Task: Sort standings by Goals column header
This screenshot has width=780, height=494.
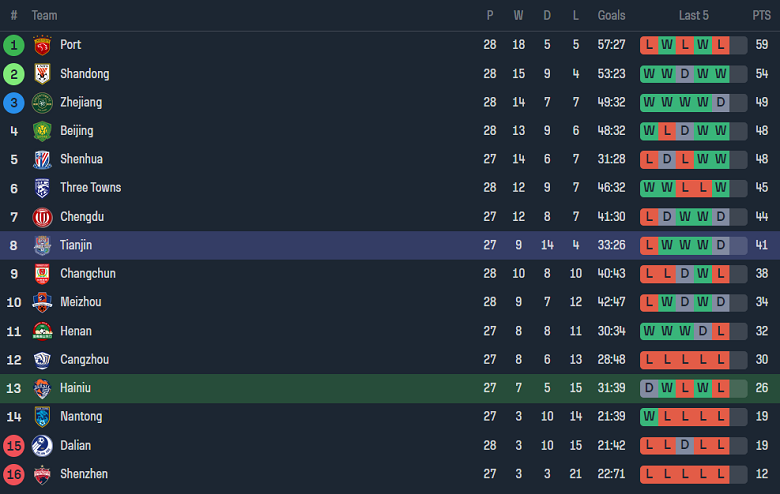Action: click(x=611, y=15)
